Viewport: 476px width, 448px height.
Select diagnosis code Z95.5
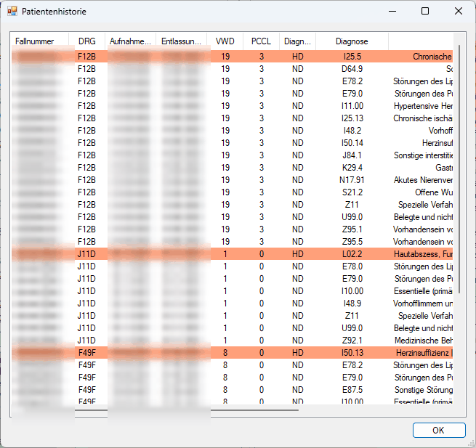352,242
